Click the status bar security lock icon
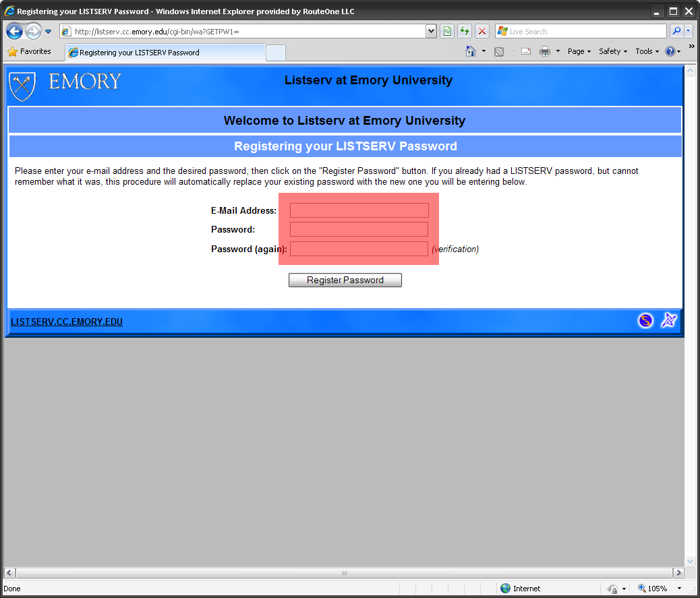The width and height of the screenshot is (700, 598). (x=612, y=589)
